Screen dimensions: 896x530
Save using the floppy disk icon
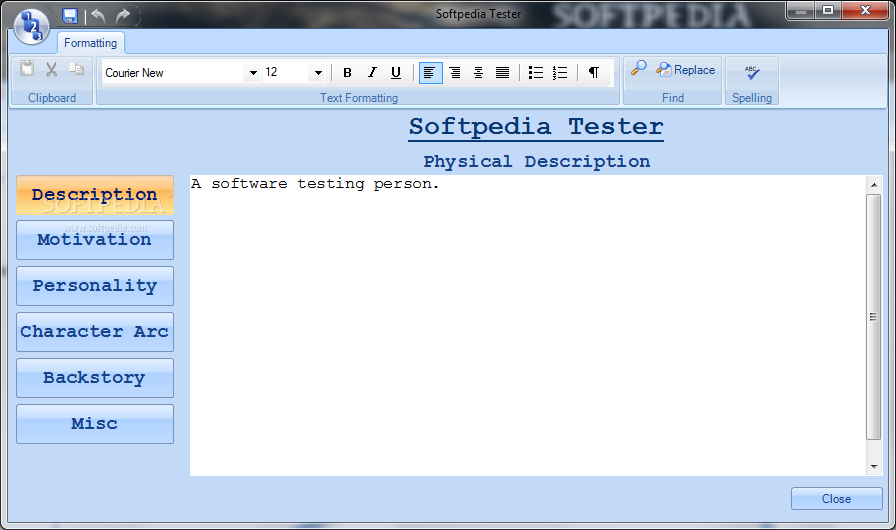(70, 15)
